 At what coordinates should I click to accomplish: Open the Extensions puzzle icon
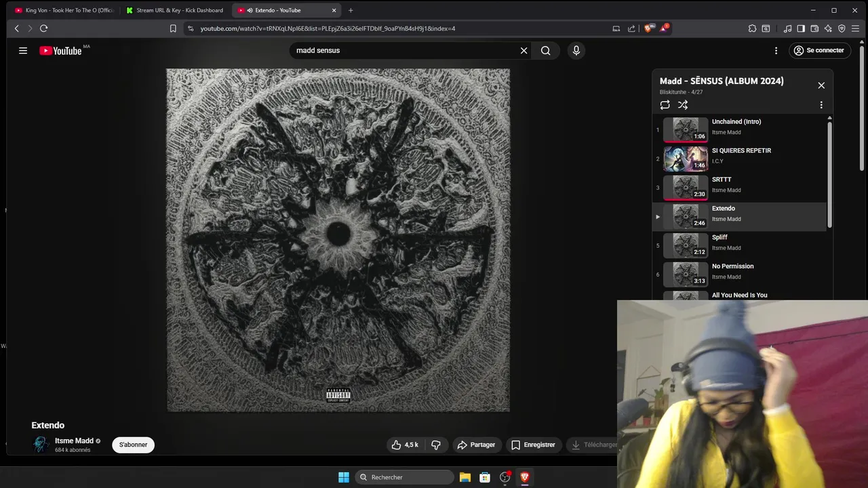pyautogui.click(x=752, y=28)
